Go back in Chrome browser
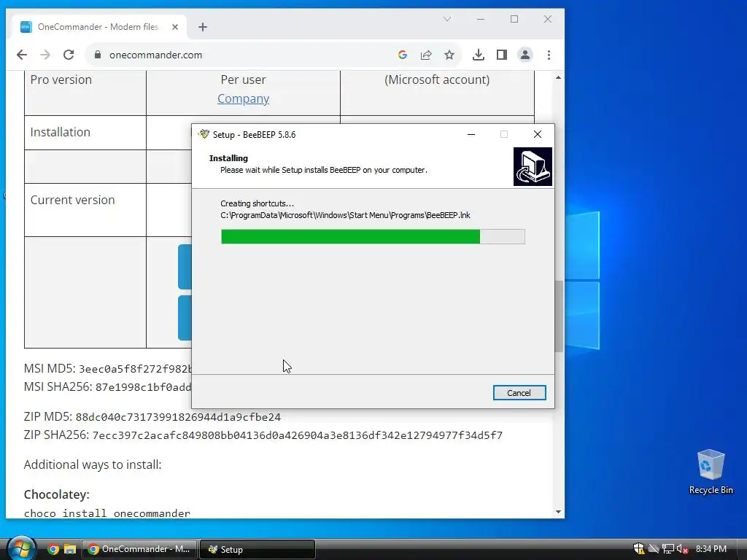Viewport: 747px width, 560px height. pos(22,55)
